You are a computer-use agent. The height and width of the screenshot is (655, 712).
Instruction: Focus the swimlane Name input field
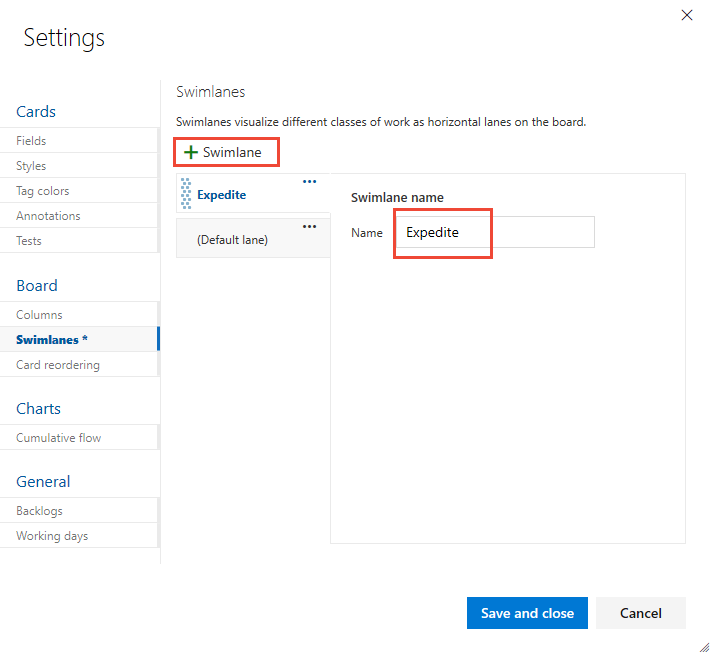[495, 232]
